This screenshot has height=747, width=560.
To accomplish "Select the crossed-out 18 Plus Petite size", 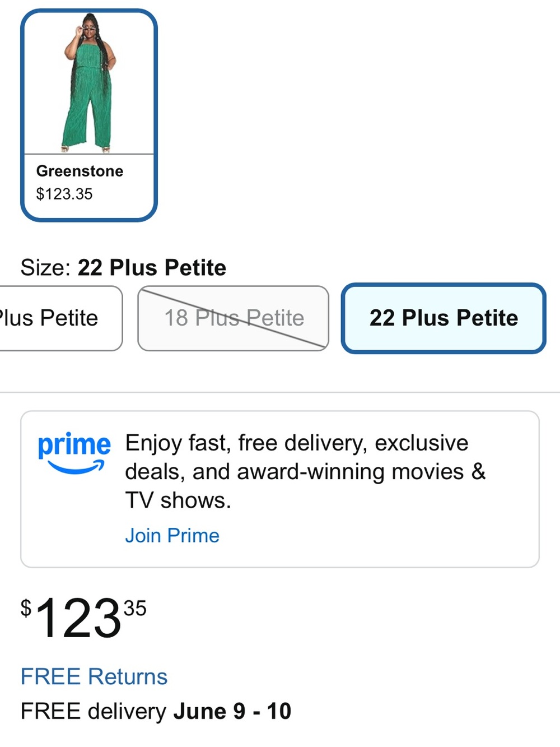I will (233, 318).
